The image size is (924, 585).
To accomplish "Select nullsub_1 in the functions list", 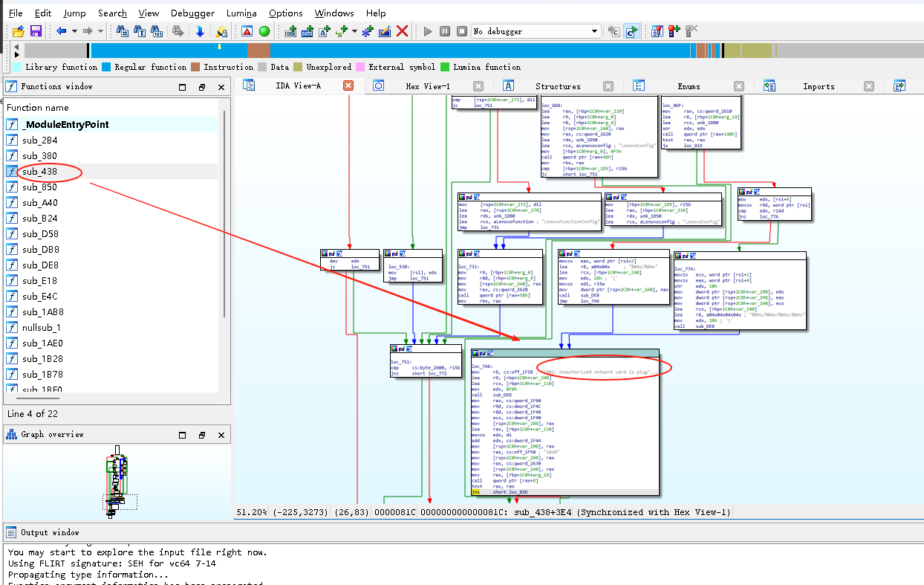I will coord(111,327).
